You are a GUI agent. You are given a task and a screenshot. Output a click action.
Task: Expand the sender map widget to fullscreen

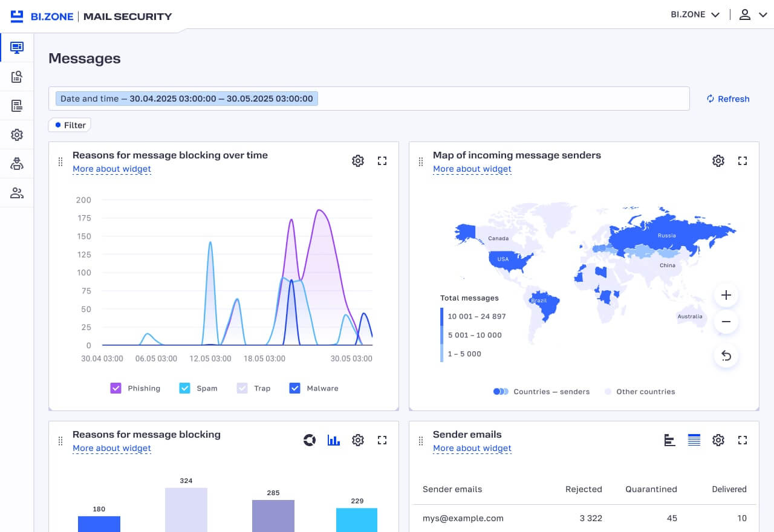[743, 161]
